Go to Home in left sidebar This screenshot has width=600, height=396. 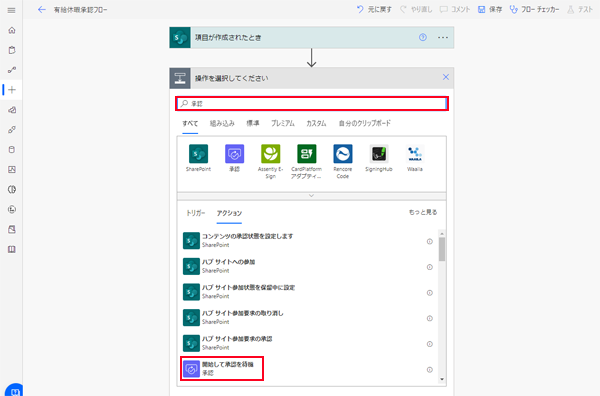pyautogui.click(x=12, y=30)
